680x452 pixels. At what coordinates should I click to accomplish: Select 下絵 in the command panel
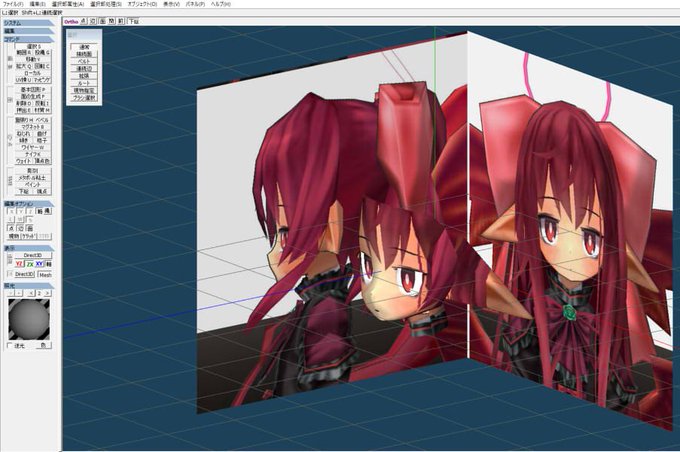point(24,191)
